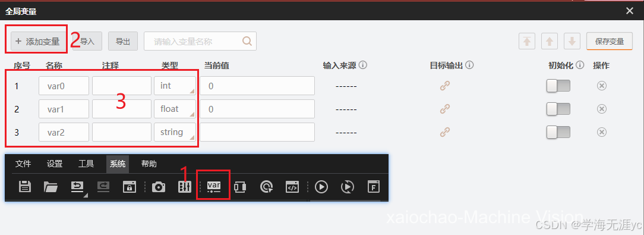The width and height of the screenshot is (644, 235).
Task: Open the 文件 menu
Action: 23,164
